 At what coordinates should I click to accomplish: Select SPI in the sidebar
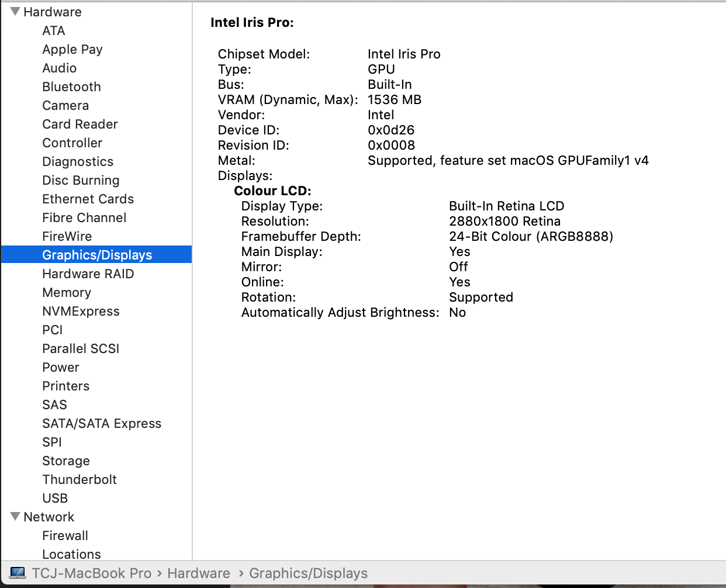[x=52, y=442]
